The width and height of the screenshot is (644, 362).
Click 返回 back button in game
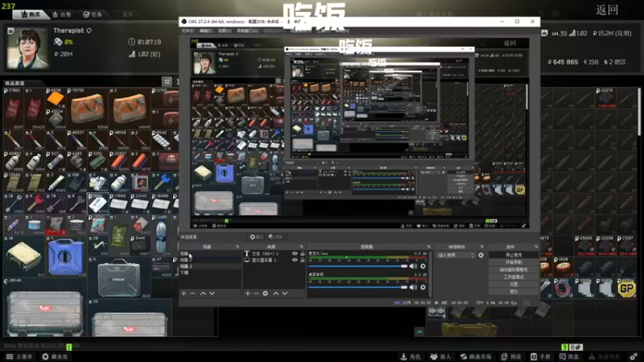607,10
